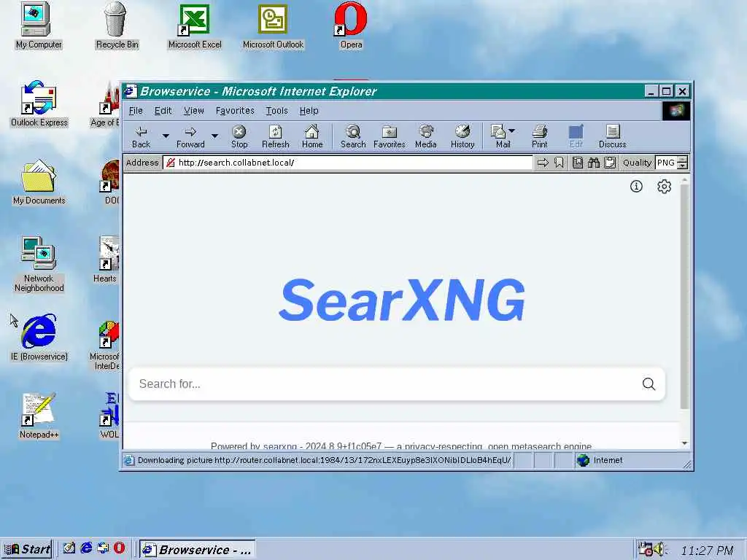
Task: Click the address bar URL field
Action: coord(348,163)
